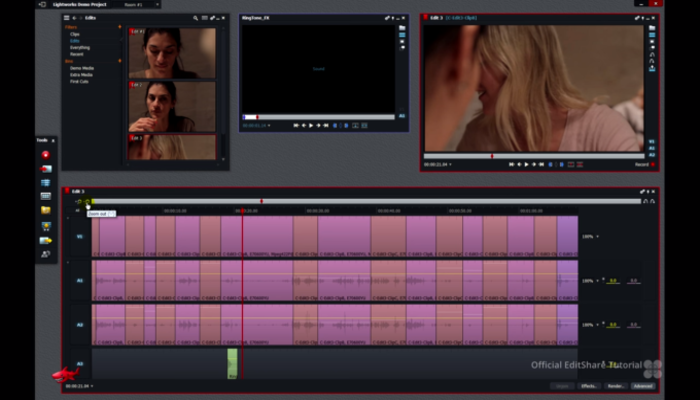Select the Demo Media bin

pos(82,68)
